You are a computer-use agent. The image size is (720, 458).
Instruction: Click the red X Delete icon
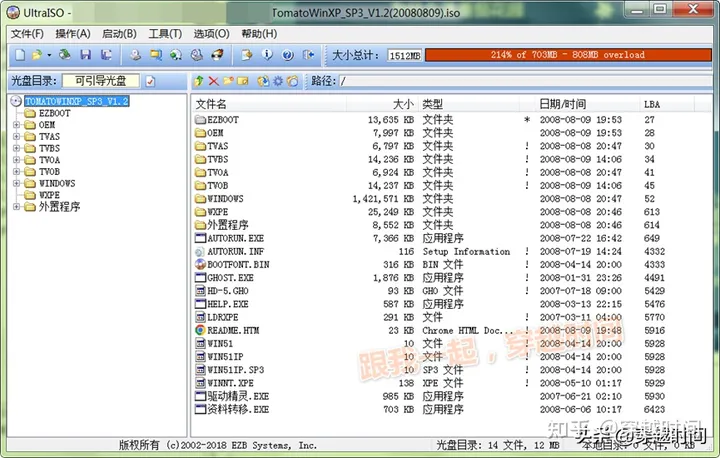[x=214, y=81]
